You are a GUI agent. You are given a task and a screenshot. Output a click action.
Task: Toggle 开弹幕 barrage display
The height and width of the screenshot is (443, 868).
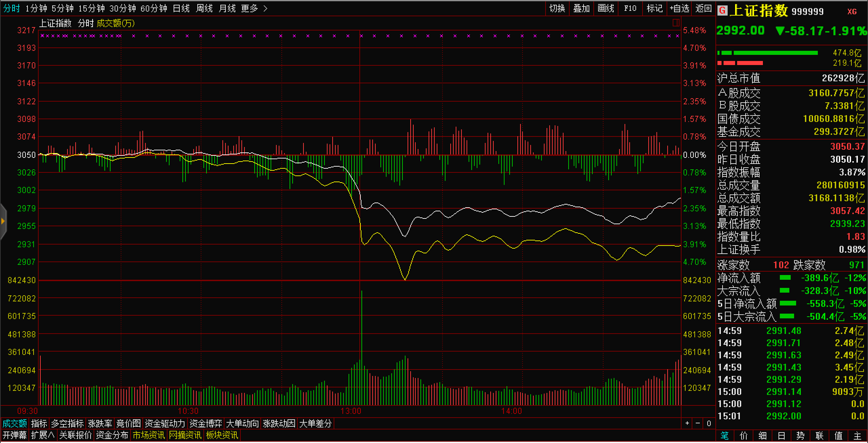pos(15,435)
